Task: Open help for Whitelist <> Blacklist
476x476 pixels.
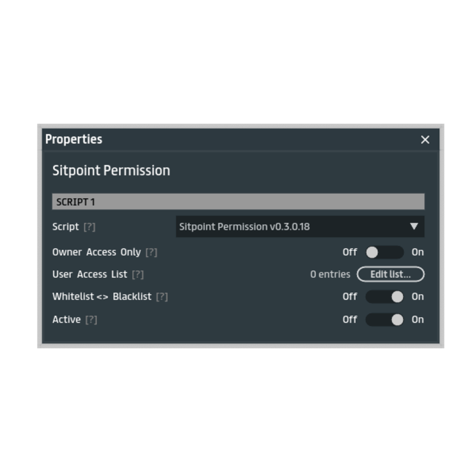Action: pyautogui.click(x=162, y=296)
